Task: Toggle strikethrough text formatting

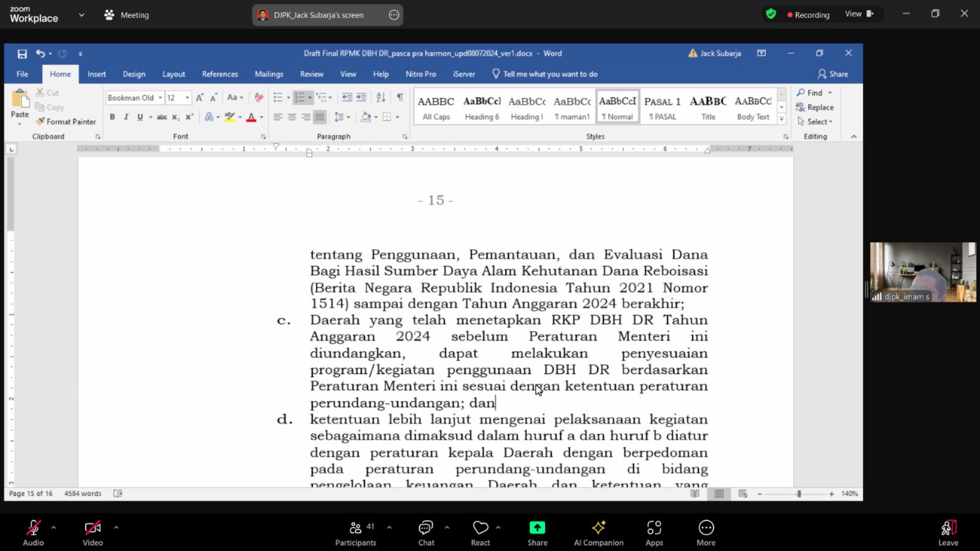Action: point(162,117)
